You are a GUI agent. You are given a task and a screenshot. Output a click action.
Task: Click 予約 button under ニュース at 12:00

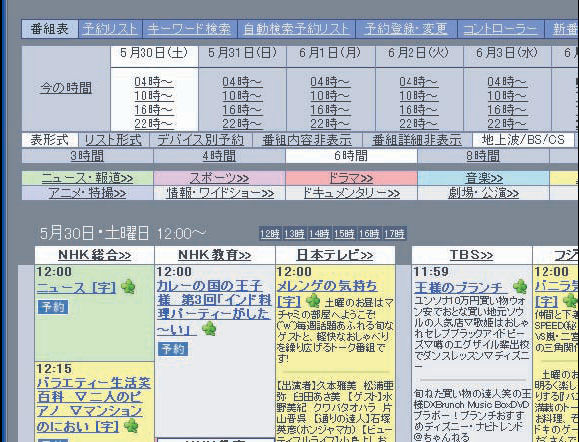pyautogui.click(x=53, y=307)
